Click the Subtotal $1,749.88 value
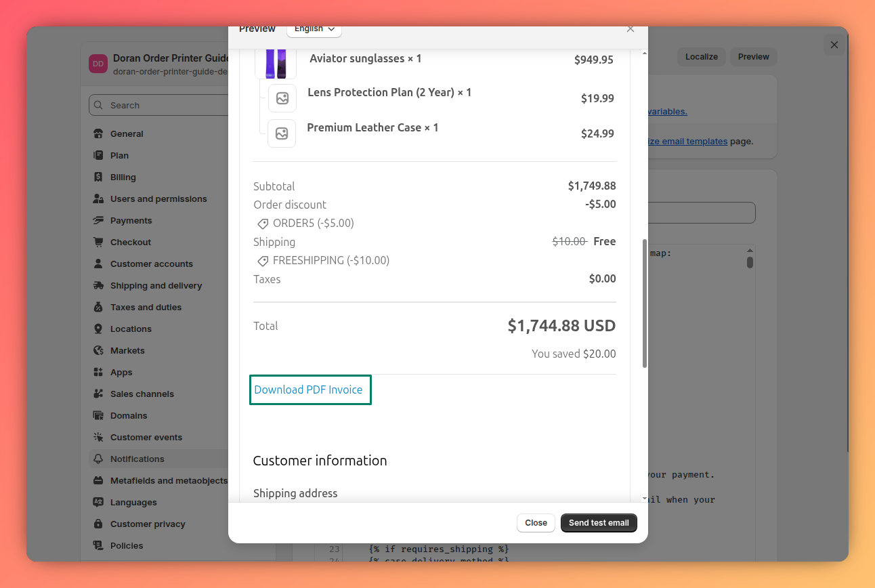875x588 pixels. coord(592,186)
